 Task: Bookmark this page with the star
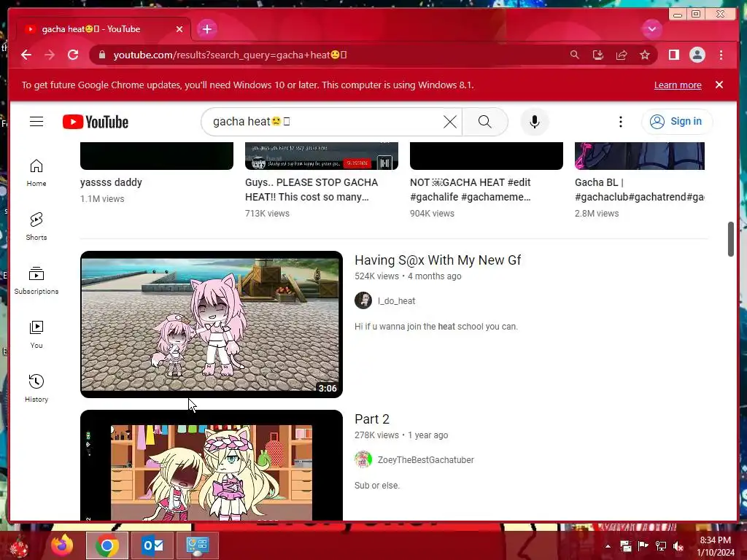pyautogui.click(x=645, y=55)
